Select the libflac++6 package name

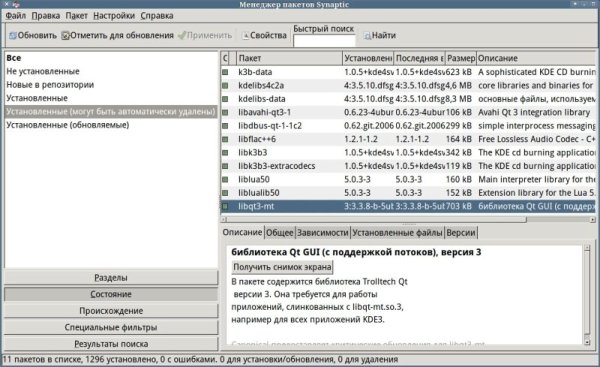[257, 139]
